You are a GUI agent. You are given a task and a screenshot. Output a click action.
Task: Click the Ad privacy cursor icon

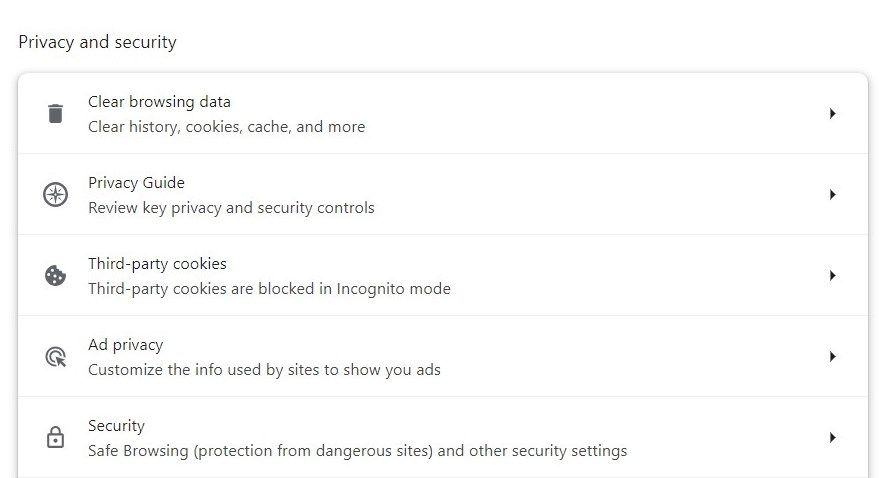coord(55,357)
